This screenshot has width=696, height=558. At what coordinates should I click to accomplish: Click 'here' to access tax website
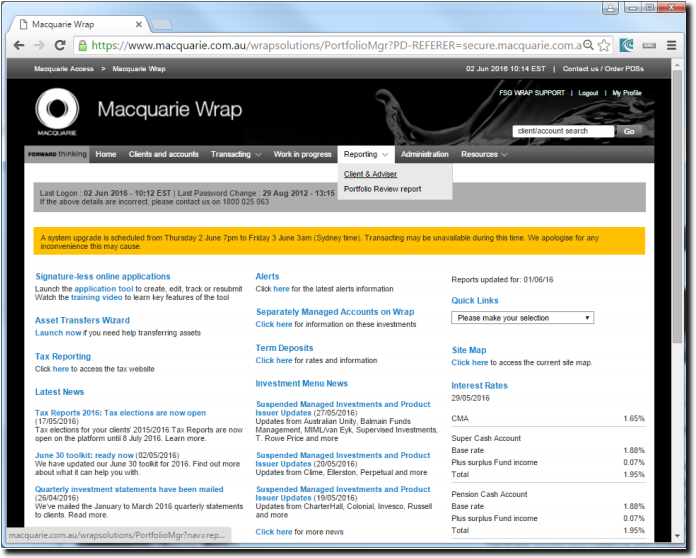tap(60, 369)
